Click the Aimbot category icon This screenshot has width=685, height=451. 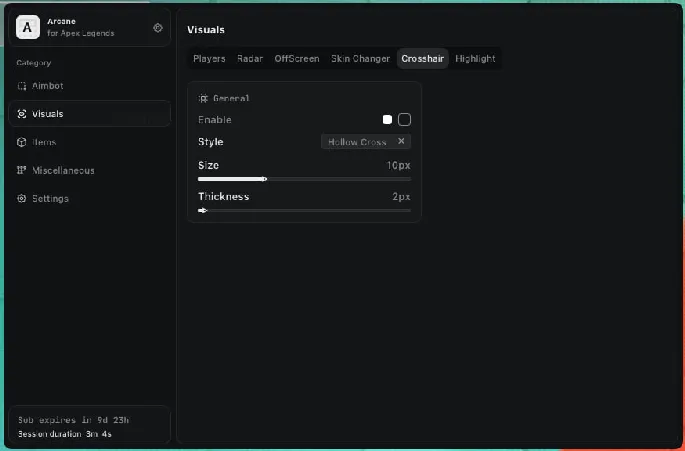coord(23,86)
